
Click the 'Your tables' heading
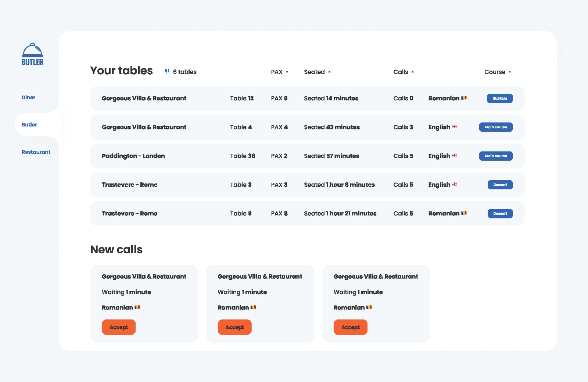(x=121, y=71)
